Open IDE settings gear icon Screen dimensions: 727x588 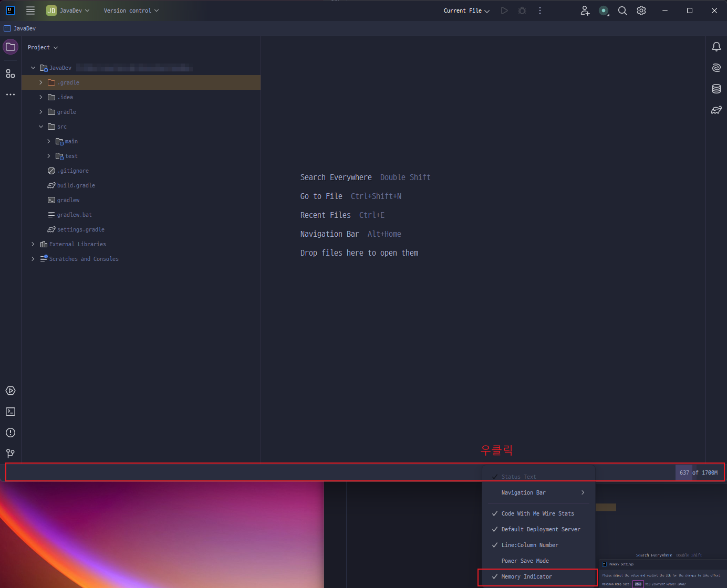click(641, 10)
